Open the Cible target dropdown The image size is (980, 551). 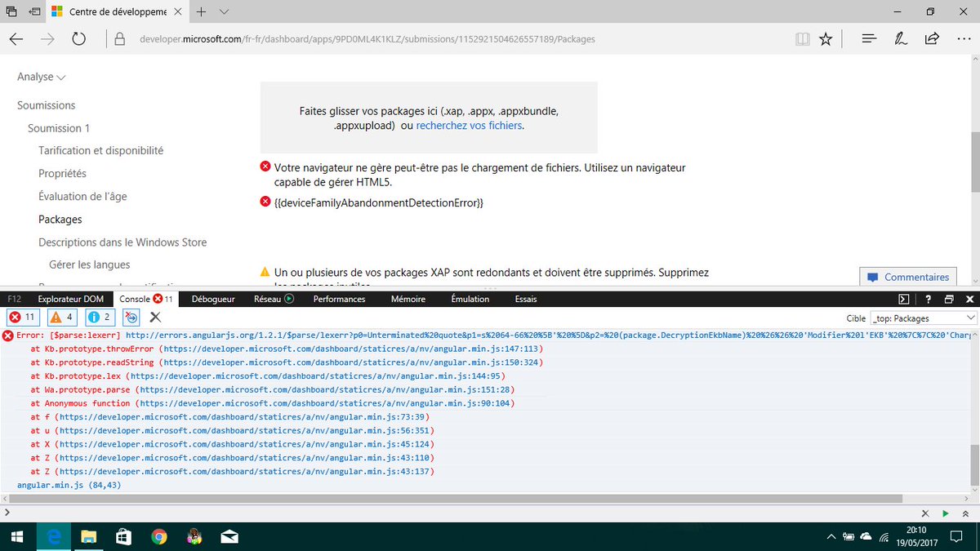pyautogui.click(x=924, y=318)
